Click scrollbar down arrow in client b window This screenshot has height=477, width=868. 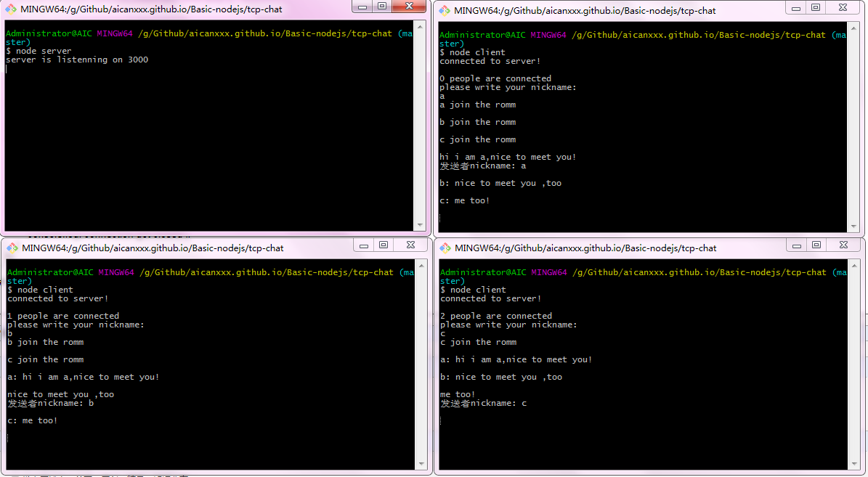click(421, 464)
